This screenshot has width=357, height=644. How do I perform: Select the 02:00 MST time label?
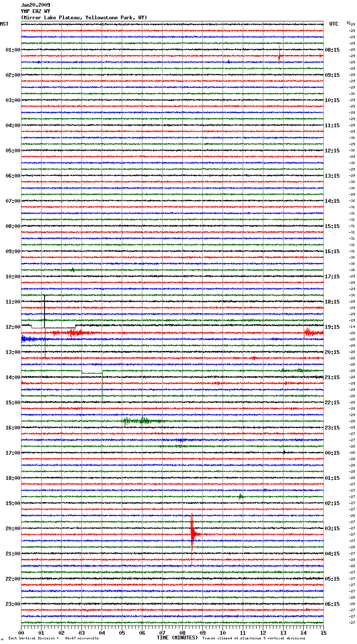(x=13, y=75)
